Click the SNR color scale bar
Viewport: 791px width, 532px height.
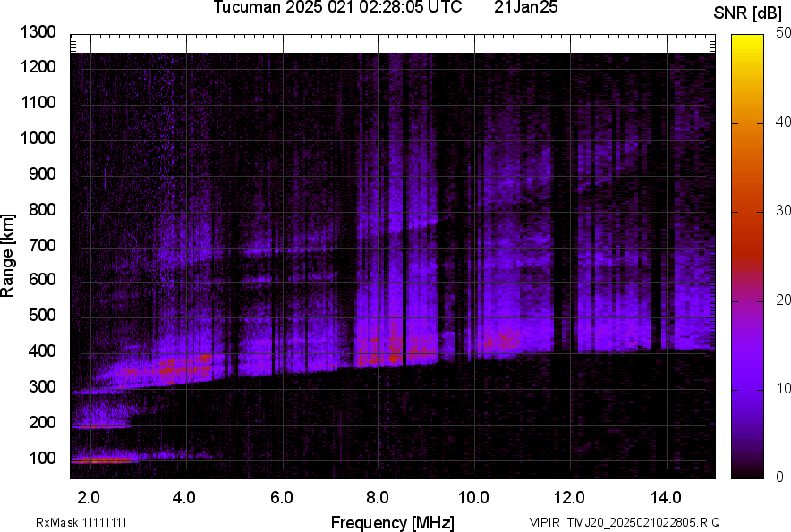click(x=747, y=257)
